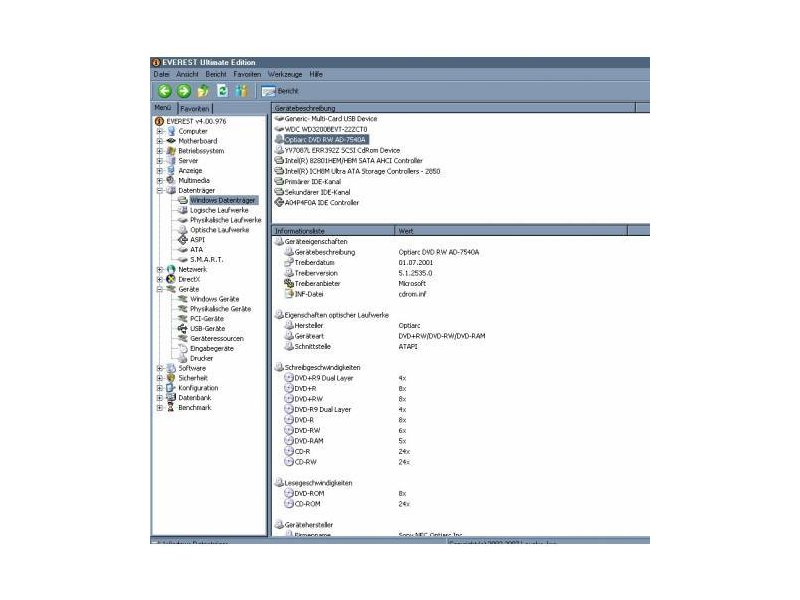Select Optische Laufwerke in the tree
800x600 pixels.
[x=220, y=230]
